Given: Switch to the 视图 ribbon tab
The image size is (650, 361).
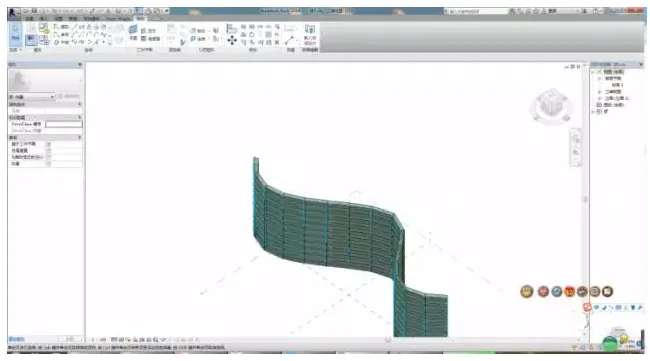Looking at the screenshot, I should click(58, 19).
